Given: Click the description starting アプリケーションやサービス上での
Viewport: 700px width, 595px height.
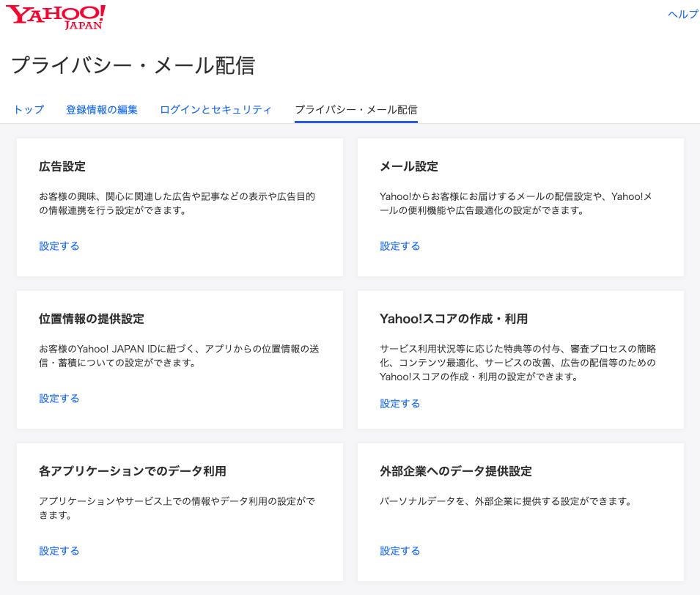Looking at the screenshot, I should [x=177, y=508].
